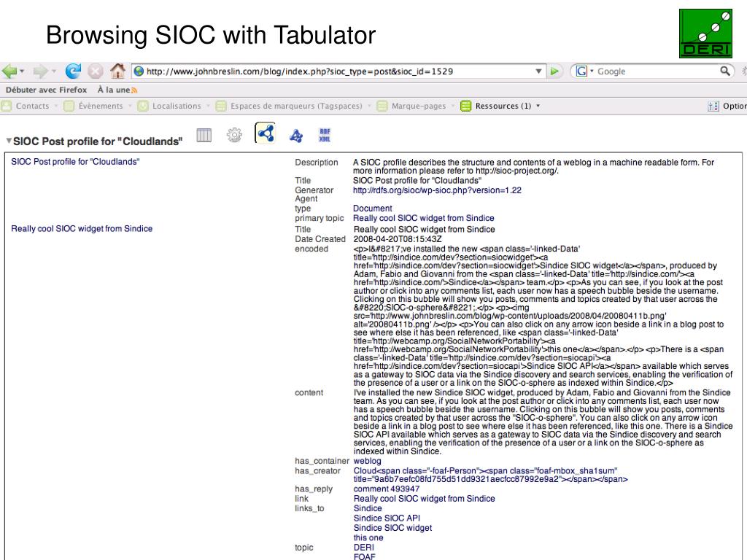Click the DERI topic link
The height and width of the screenshot is (560, 747).
click(363, 548)
